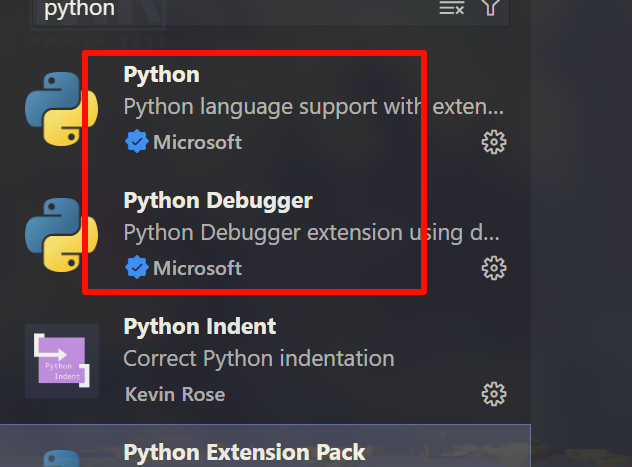Click the Microsoft publisher name under Python
This screenshot has height=467, width=632.
click(198, 142)
